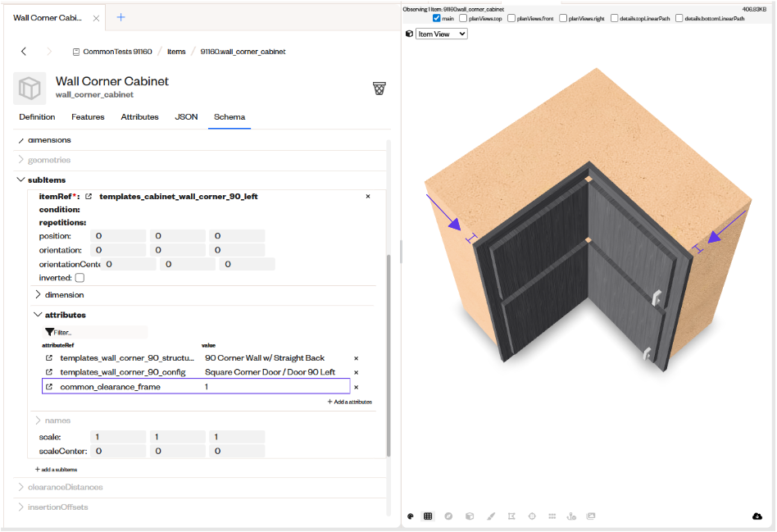Click the first position value field

[x=118, y=236]
